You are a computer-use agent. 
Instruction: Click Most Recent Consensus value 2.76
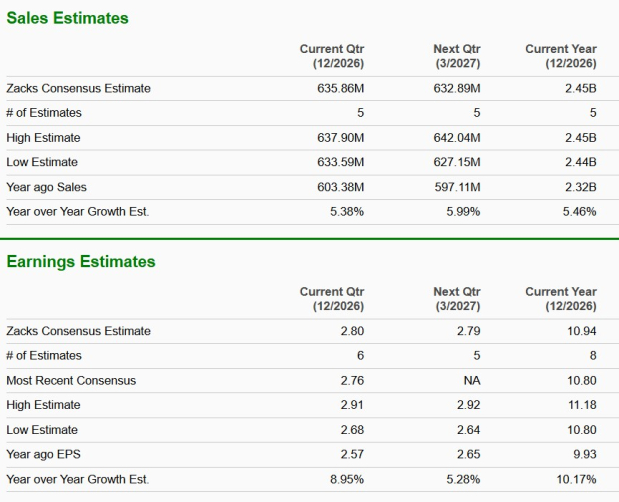pos(353,380)
